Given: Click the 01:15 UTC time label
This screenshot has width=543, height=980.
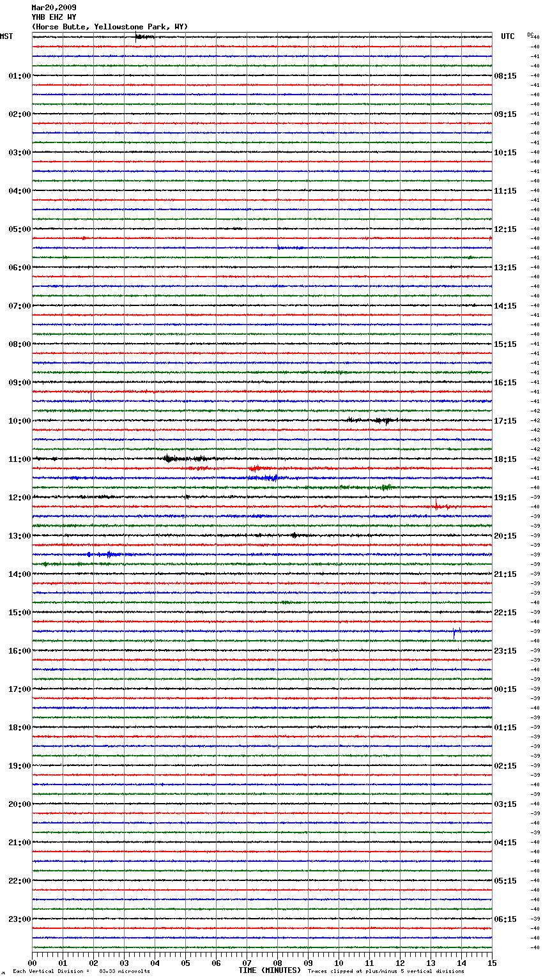Looking at the screenshot, I should (x=505, y=728).
